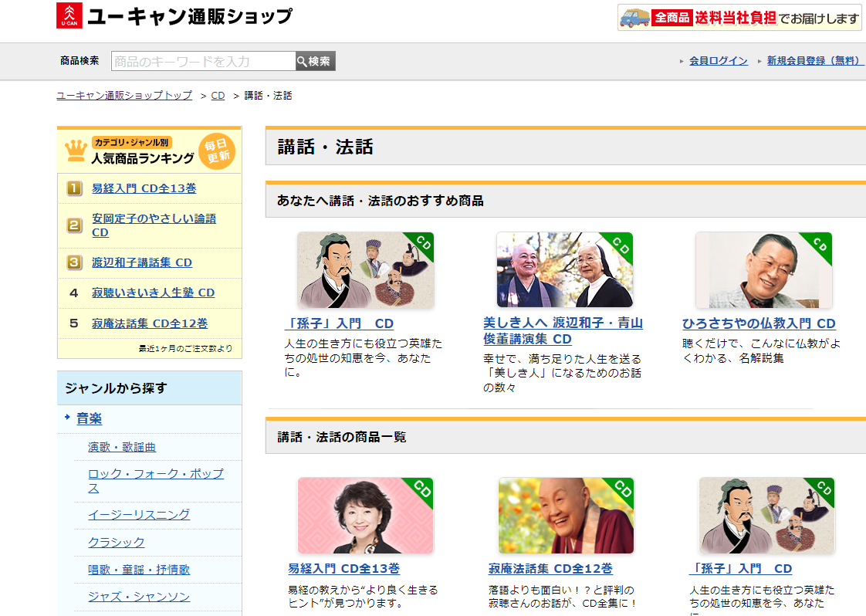The height and width of the screenshot is (616, 866).
Task: Click ひろさちやの仏教入門 CD thumbnail
Action: coord(764,269)
